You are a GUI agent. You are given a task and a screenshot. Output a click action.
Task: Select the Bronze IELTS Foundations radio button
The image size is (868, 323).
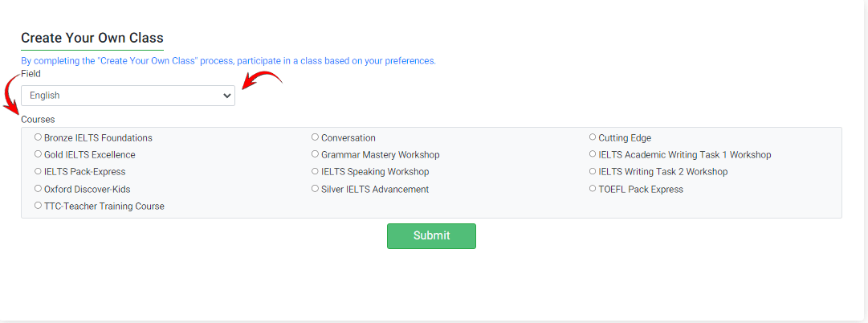pyautogui.click(x=39, y=137)
